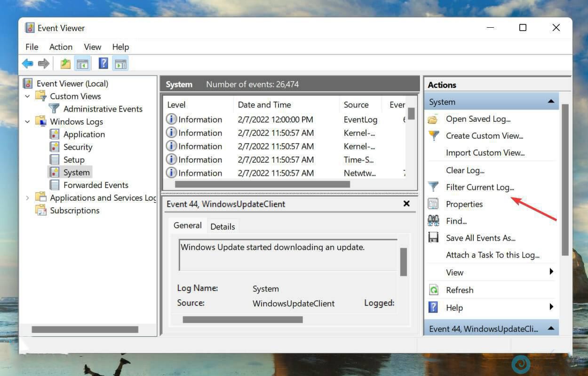Click the Filter Current Log funnel icon

point(433,187)
